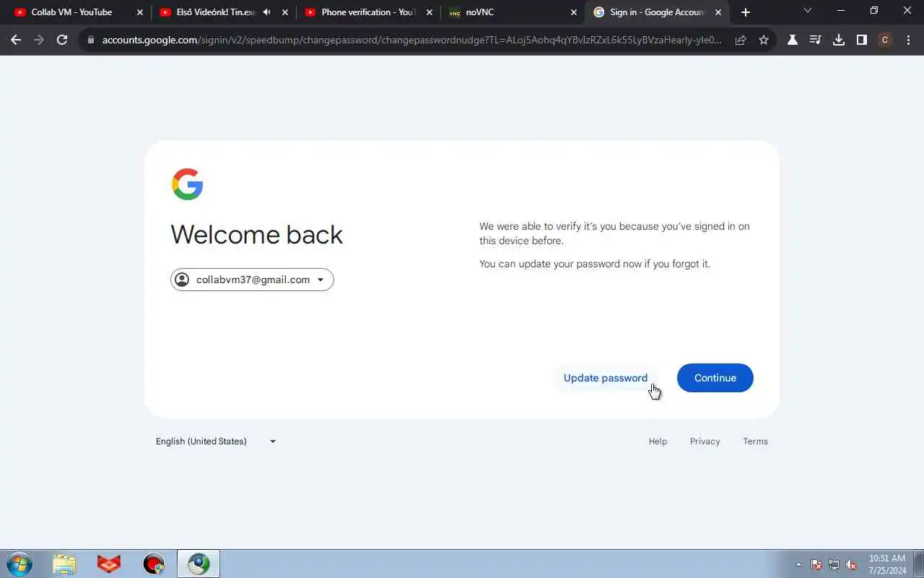Click the browser forward arrow
924x578 pixels.
pos(39,40)
